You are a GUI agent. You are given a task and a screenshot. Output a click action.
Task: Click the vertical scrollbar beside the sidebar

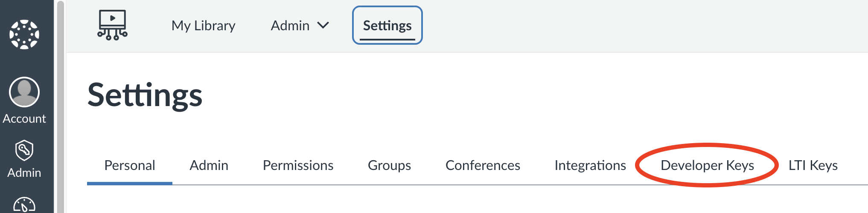point(61,106)
